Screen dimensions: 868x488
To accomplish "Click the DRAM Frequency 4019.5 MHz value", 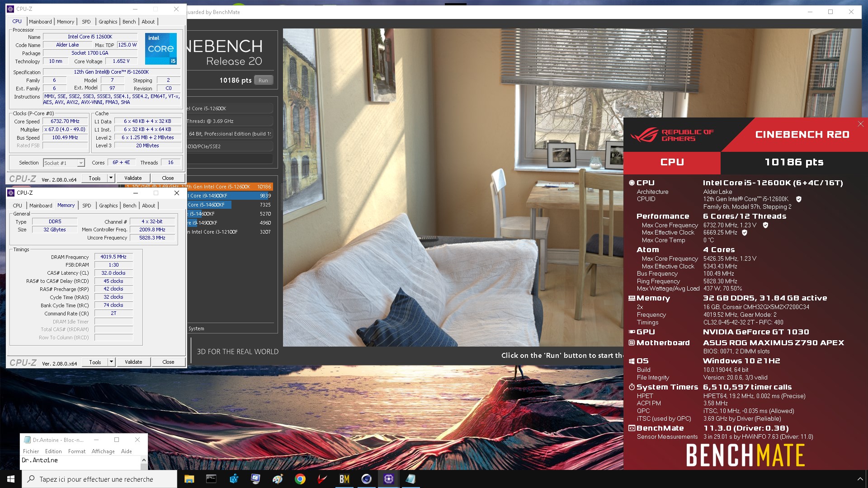I will pos(113,257).
